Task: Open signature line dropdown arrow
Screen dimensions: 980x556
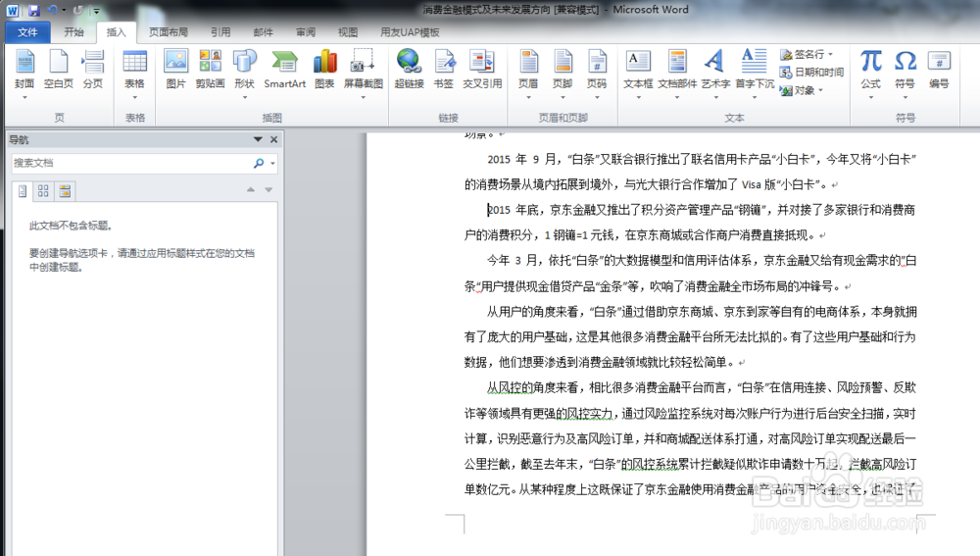Action: pyautogui.click(x=830, y=54)
